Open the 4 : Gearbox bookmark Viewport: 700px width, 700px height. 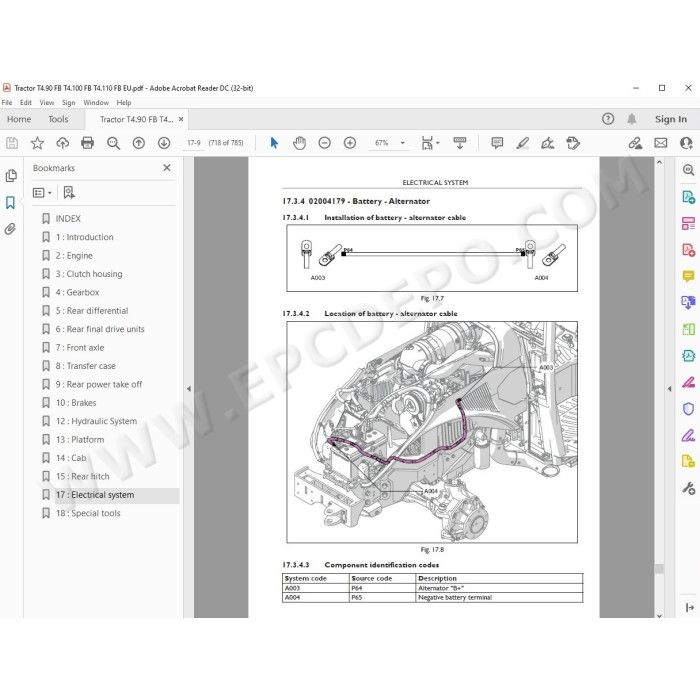click(77, 292)
